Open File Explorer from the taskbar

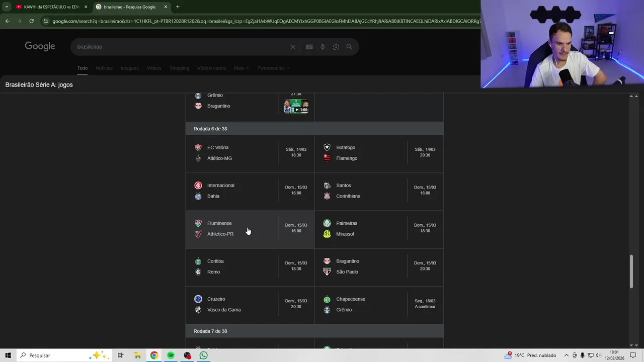(137, 355)
